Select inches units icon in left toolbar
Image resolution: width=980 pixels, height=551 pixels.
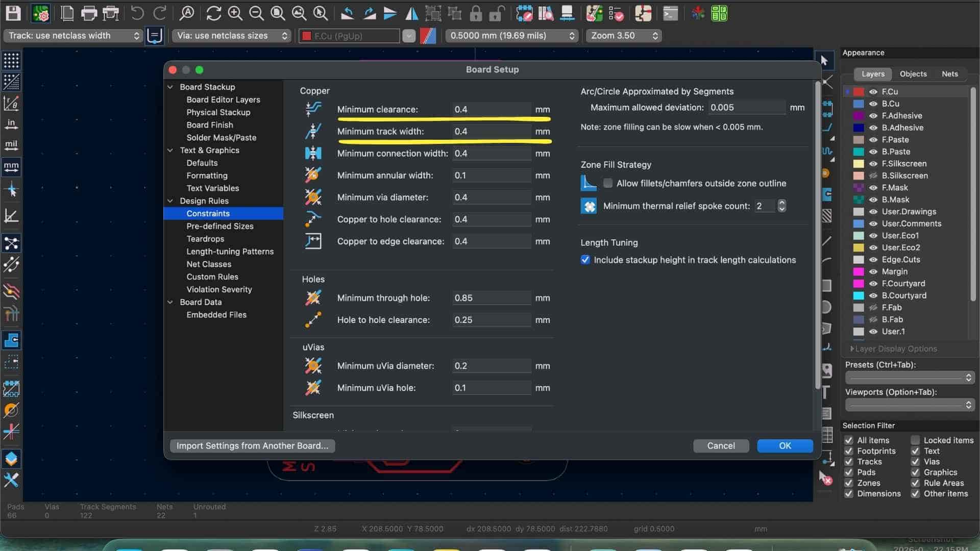click(11, 124)
